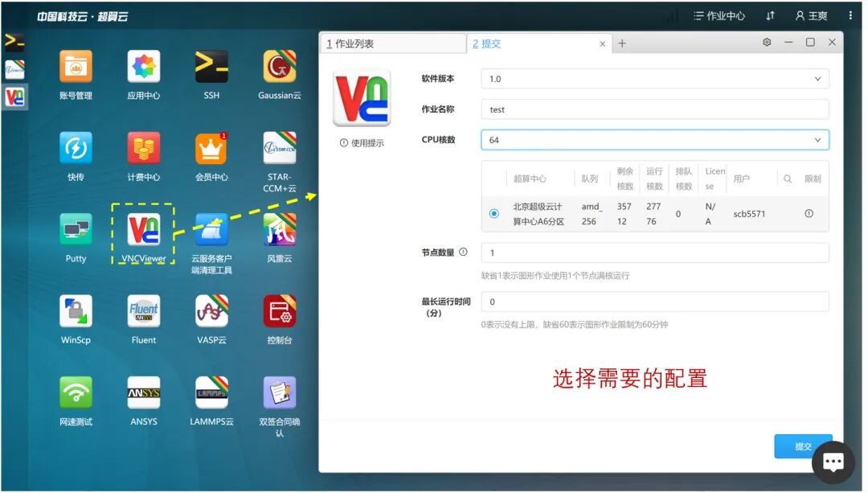Open the 作业中心 menu
This screenshot has width=868, height=493.
click(719, 15)
